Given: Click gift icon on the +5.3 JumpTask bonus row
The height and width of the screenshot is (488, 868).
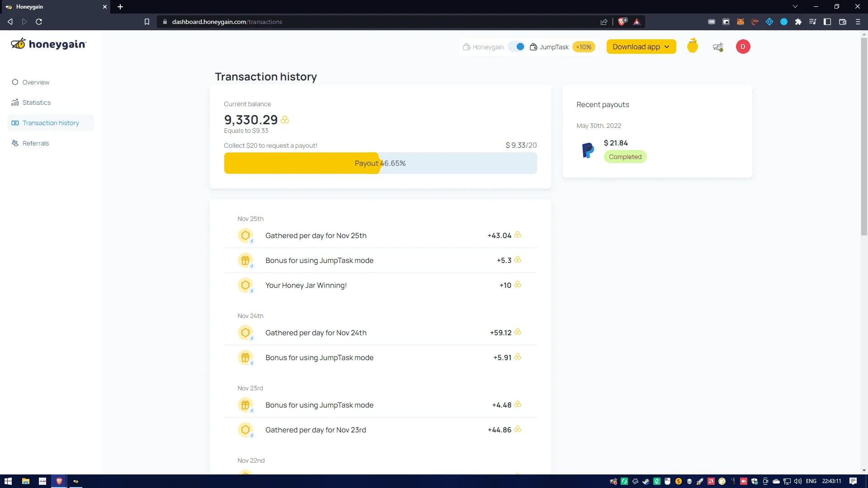Looking at the screenshot, I should tap(245, 260).
